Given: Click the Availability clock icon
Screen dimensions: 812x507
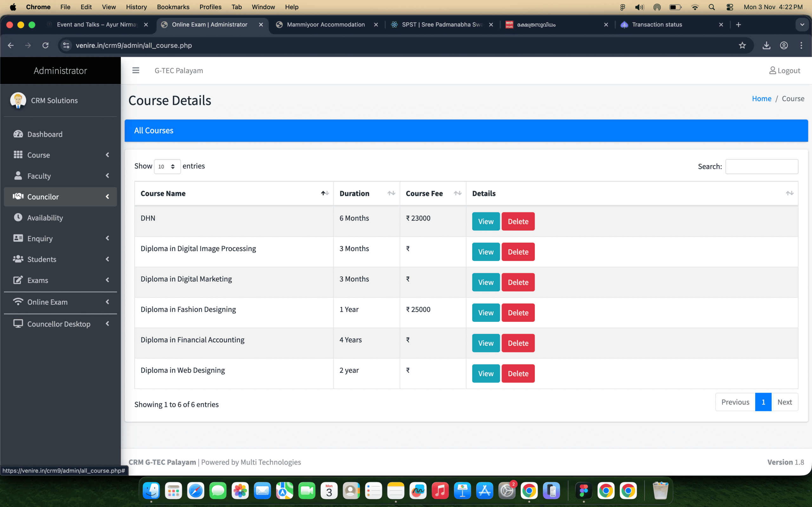Looking at the screenshot, I should click(18, 217).
